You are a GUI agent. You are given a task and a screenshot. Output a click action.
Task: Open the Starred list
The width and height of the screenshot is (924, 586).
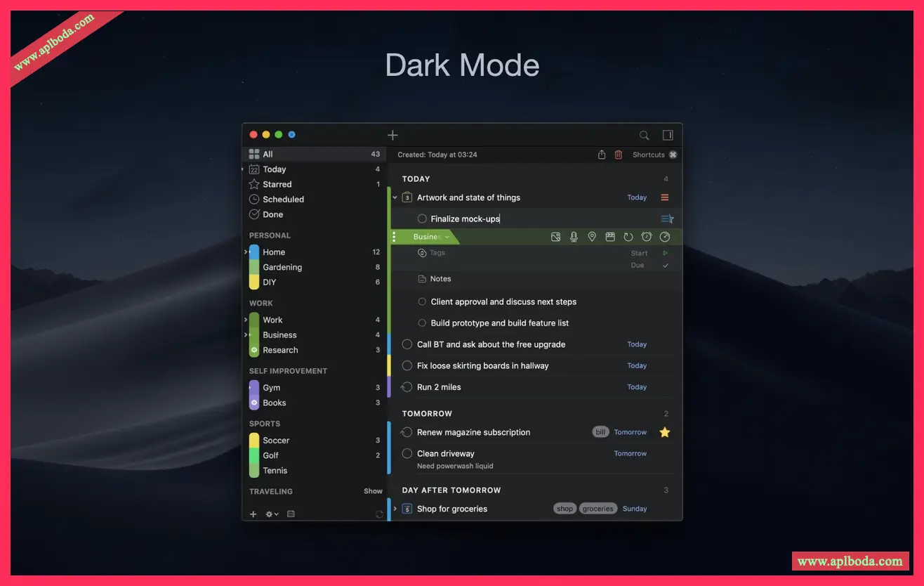pyautogui.click(x=315, y=184)
